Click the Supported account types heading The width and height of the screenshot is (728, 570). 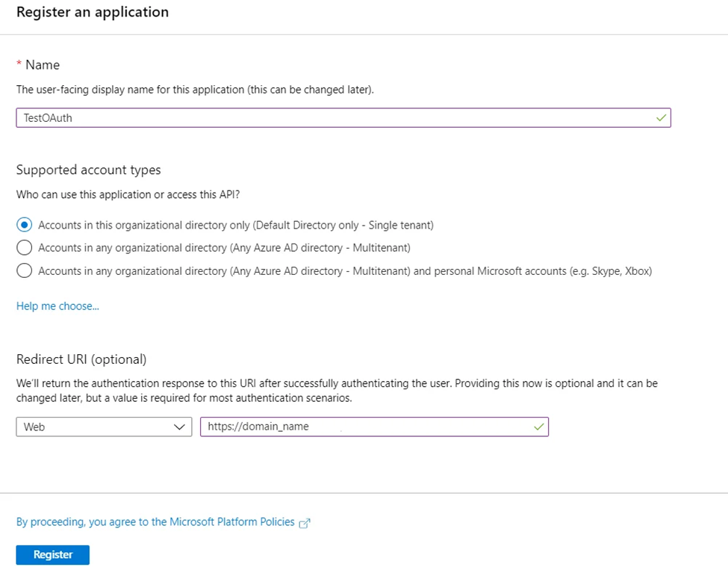coord(89,170)
